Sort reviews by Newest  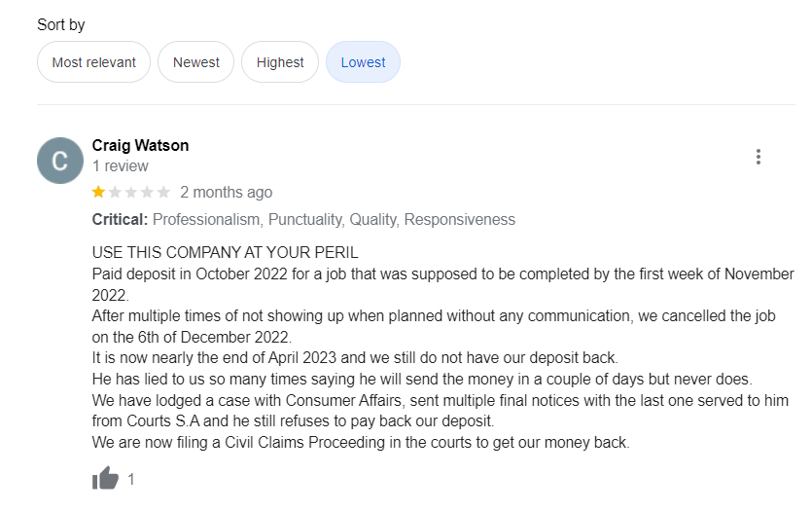196,62
